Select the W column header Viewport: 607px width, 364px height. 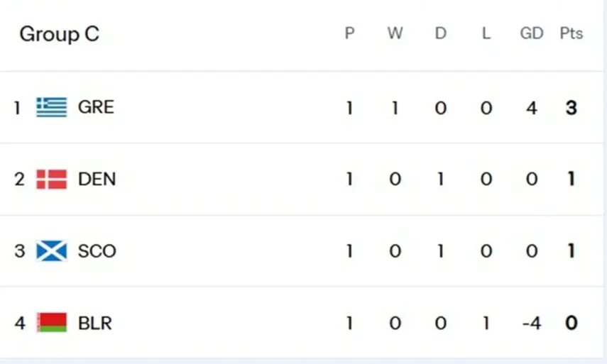[395, 33]
